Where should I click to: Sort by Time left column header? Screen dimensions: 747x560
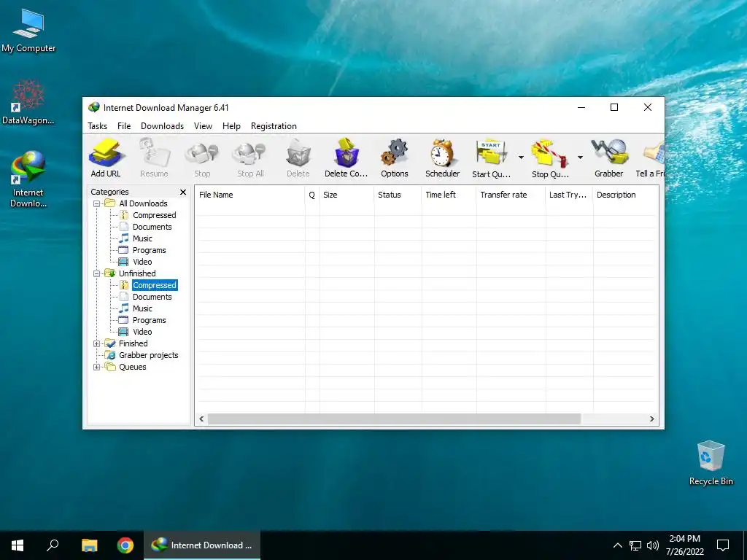click(449, 195)
